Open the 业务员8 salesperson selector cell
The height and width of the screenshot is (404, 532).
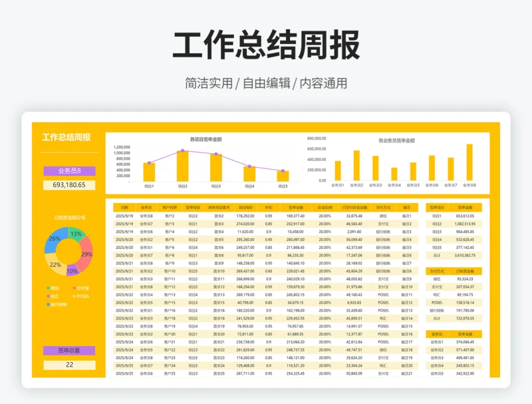click(69, 171)
